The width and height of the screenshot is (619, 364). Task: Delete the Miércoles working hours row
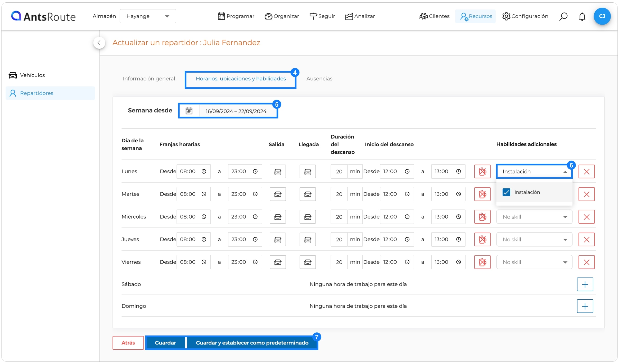pyautogui.click(x=587, y=217)
